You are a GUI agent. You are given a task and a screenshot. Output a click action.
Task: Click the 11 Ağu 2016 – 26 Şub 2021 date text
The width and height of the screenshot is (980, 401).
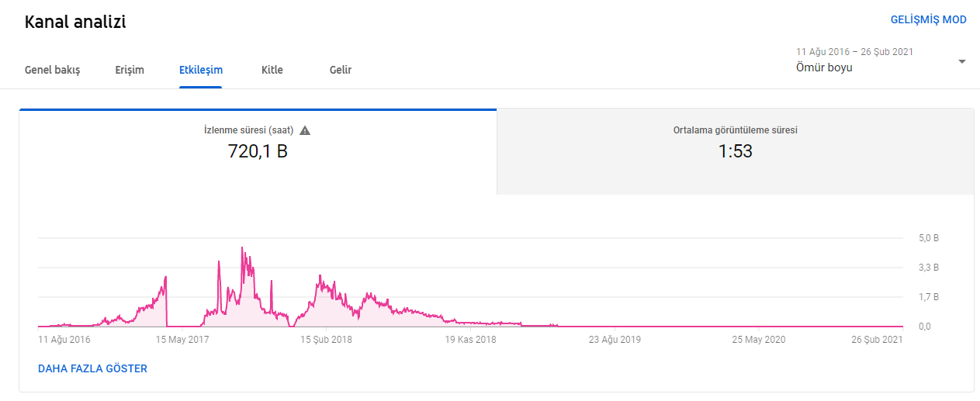click(x=854, y=52)
